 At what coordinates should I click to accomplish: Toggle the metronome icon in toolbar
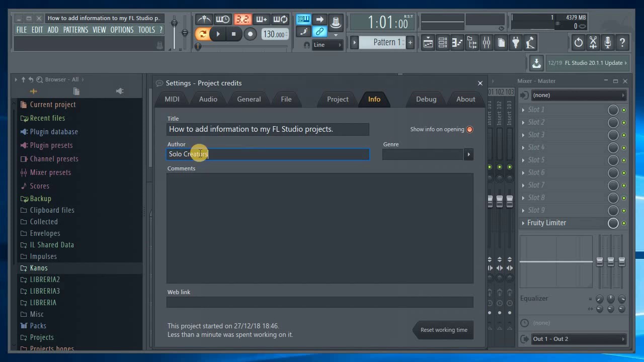click(x=203, y=20)
